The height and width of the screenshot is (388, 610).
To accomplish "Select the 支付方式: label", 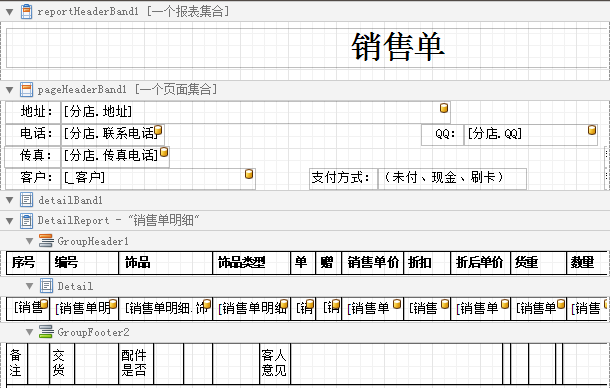I will point(344,178).
